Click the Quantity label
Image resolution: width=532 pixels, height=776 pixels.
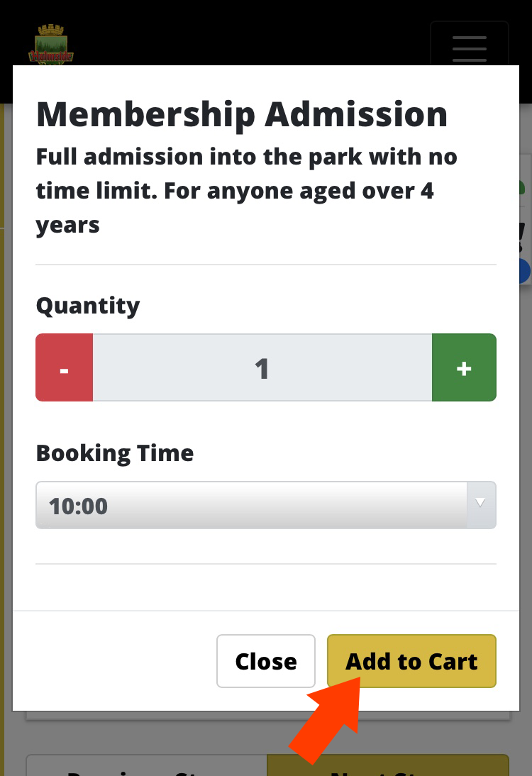(x=88, y=306)
